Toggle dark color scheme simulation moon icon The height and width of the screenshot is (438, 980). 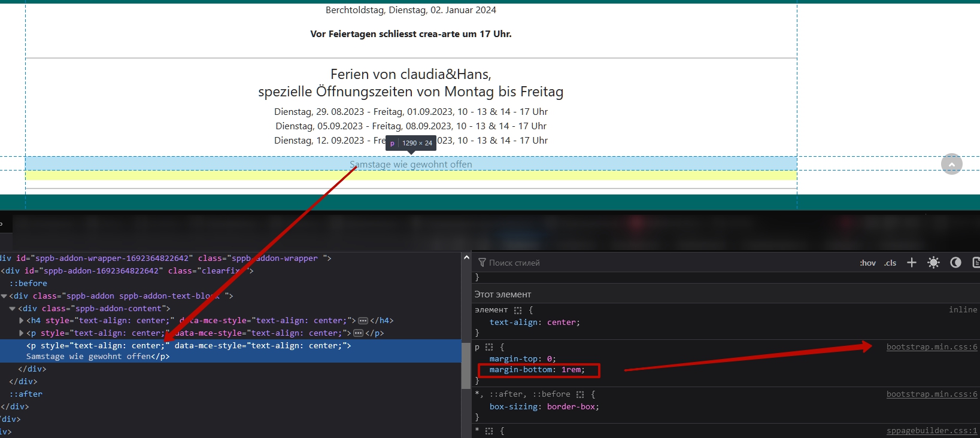pyautogui.click(x=955, y=263)
